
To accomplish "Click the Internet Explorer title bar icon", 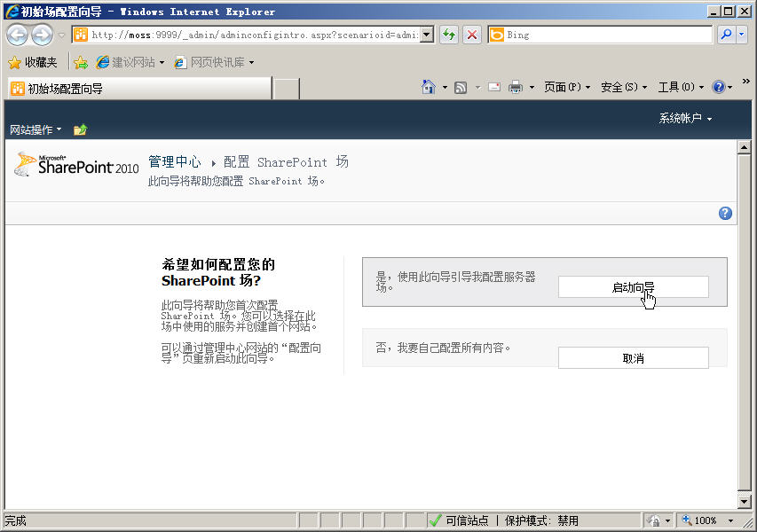I will (12, 12).
